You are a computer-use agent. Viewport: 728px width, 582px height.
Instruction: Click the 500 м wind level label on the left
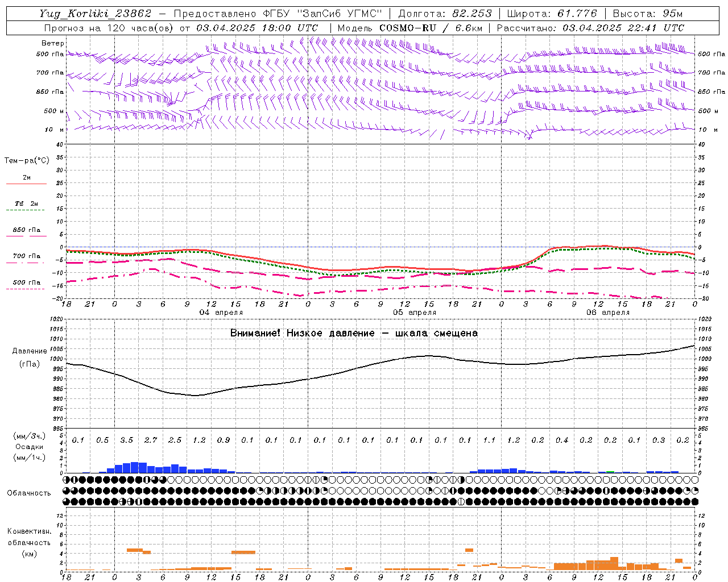(53, 111)
